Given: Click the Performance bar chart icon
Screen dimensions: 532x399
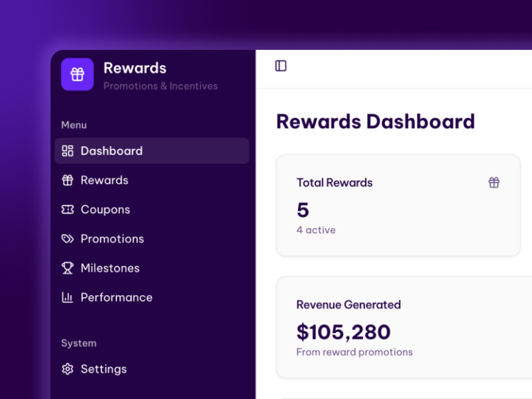Looking at the screenshot, I should tap(67, 298).
